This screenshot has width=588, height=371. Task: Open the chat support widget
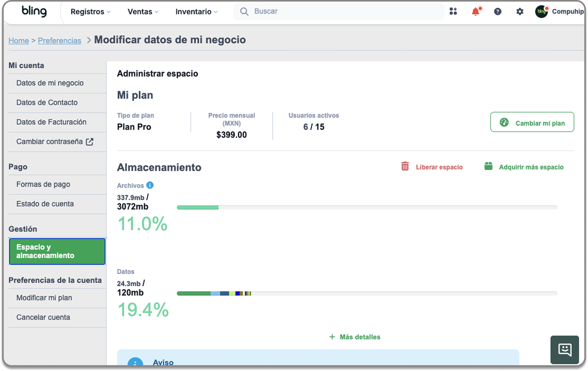(x=565, y=350)
